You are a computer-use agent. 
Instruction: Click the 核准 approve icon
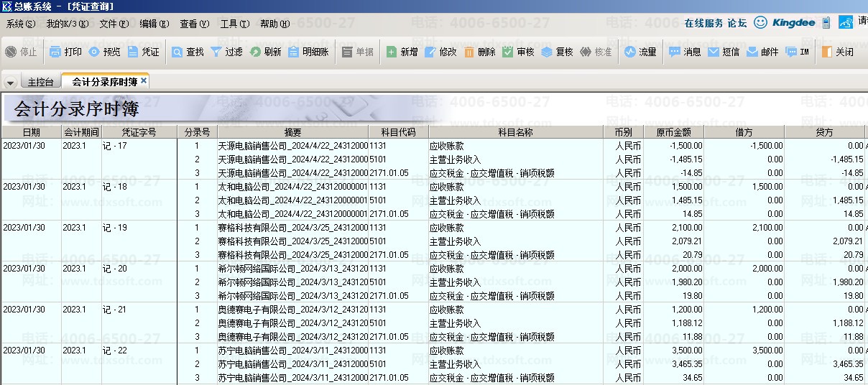coord(586,52)
